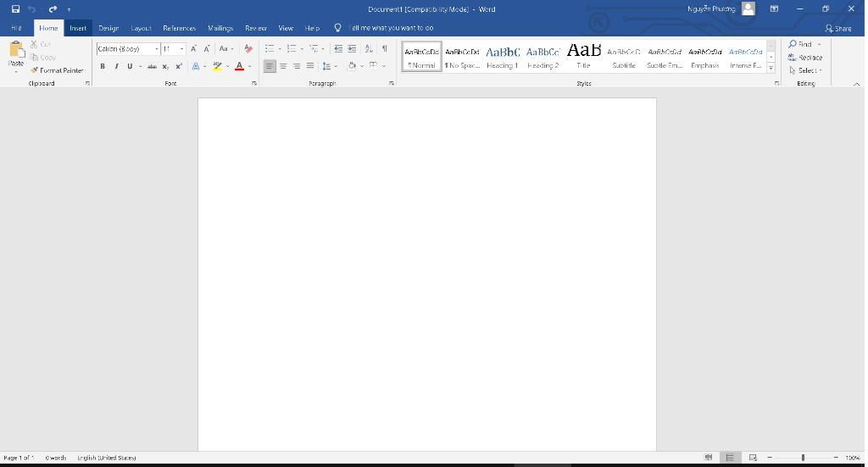868x467 pixels.
Task: Switch to Read Mode view in status bar
Action: coord(708,458)
